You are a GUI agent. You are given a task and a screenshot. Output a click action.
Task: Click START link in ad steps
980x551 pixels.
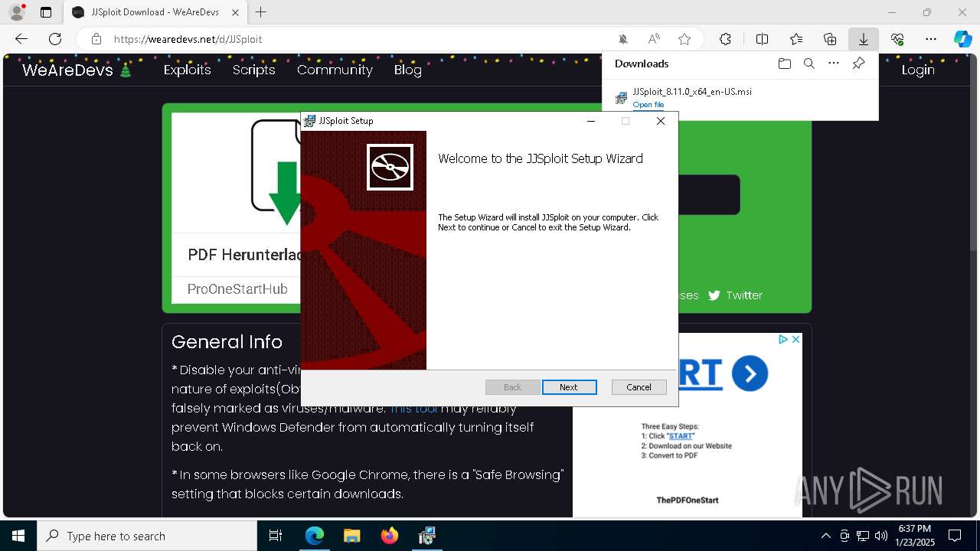pyautogui.click(x=681, y=436)
